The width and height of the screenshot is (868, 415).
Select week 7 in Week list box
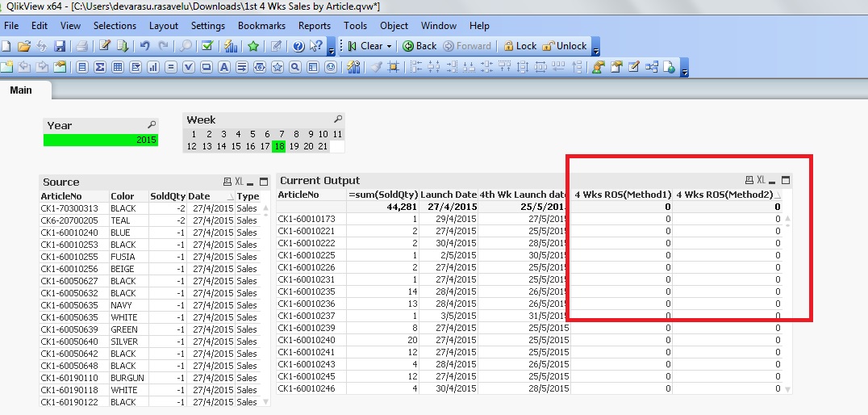(282, 134)
